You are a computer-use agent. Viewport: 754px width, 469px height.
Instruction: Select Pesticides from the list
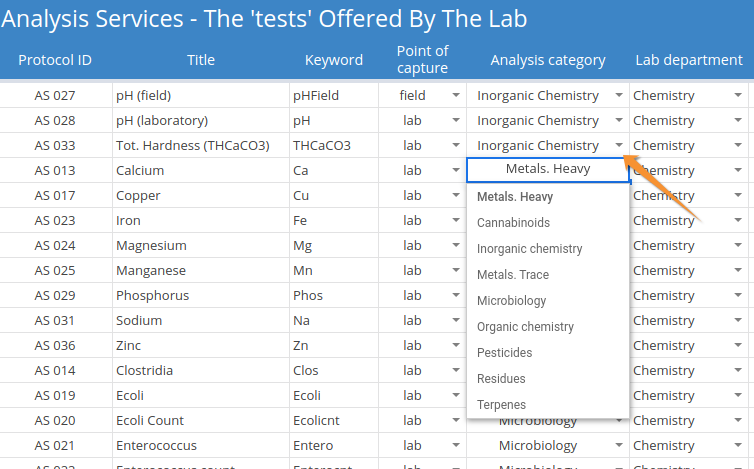click(504, 353)
